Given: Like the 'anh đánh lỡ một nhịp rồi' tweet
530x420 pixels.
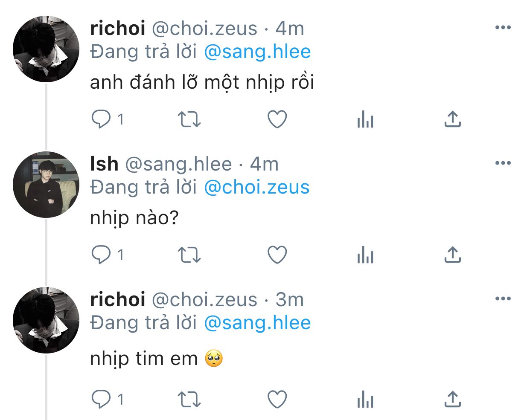Looking at the screenshot, I should [x=277, y=119].
